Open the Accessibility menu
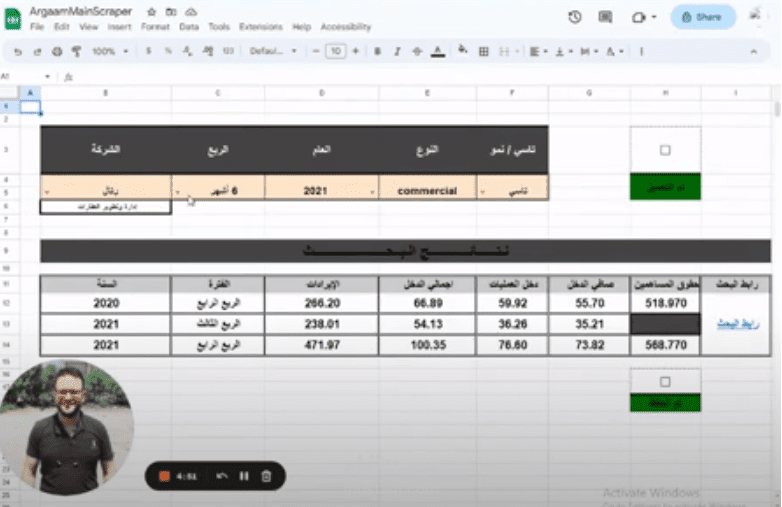The image size is (782, 507). (x=346, y=27)
